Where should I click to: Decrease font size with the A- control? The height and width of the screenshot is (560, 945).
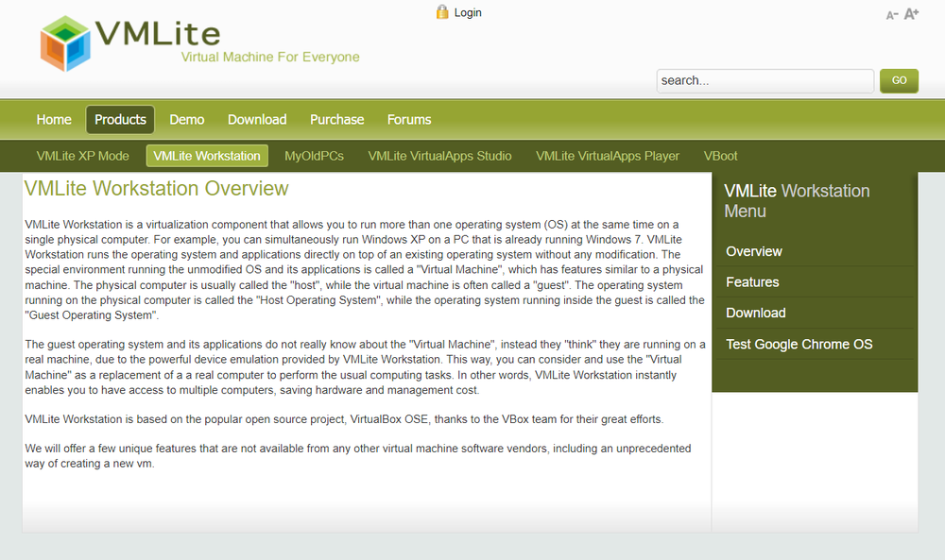pyautogui.click(x=891, y=14)
